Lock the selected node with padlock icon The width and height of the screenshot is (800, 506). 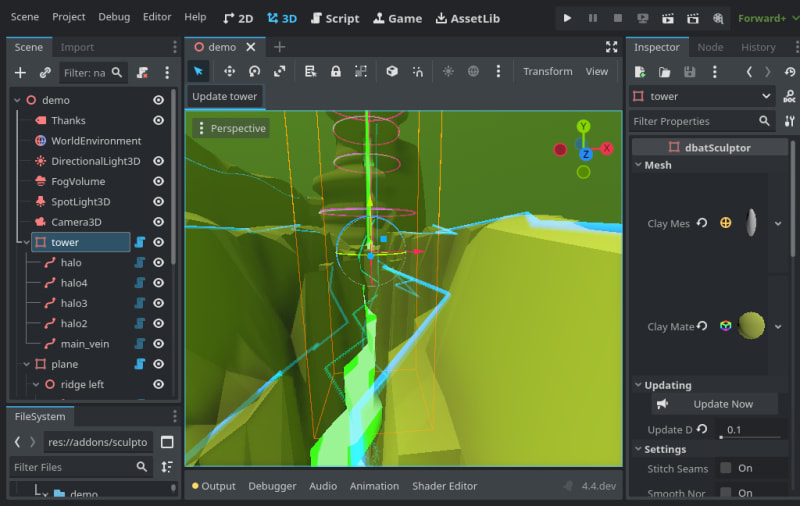(x=335, y=71)
